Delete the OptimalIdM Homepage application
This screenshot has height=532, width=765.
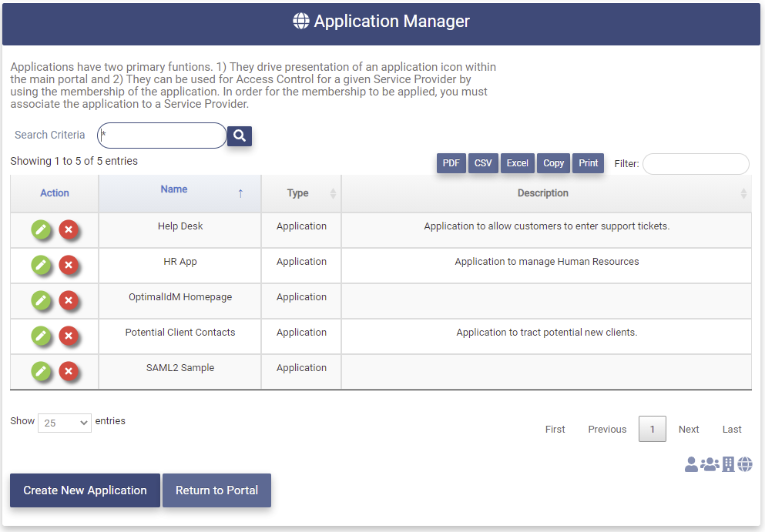tap(69, 300)
